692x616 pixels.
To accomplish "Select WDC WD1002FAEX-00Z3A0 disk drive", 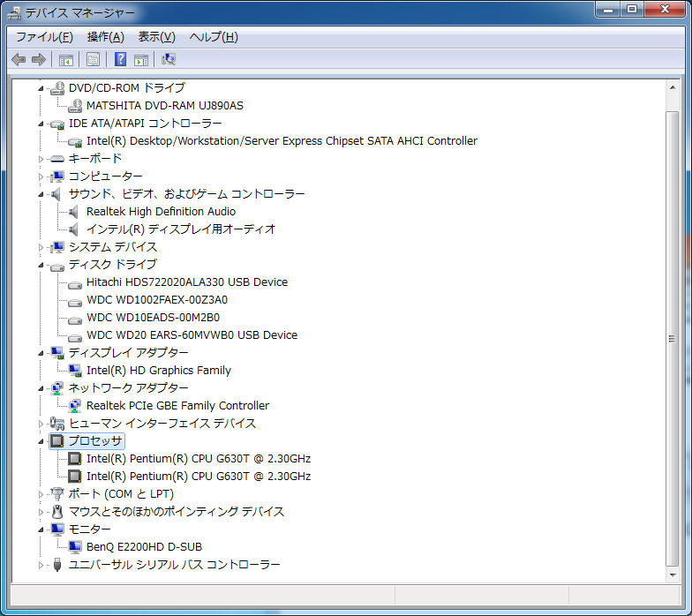I will [157, 299].
